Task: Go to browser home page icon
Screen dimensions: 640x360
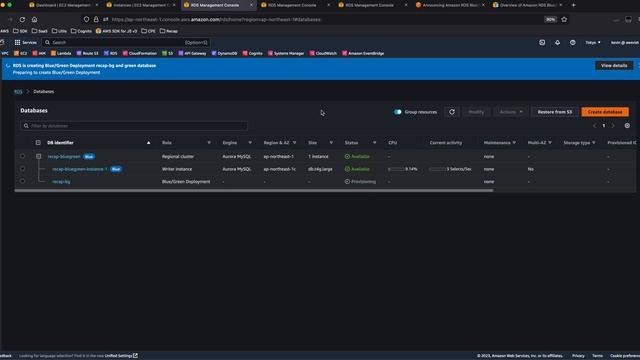Action: [x=35, y=20]
